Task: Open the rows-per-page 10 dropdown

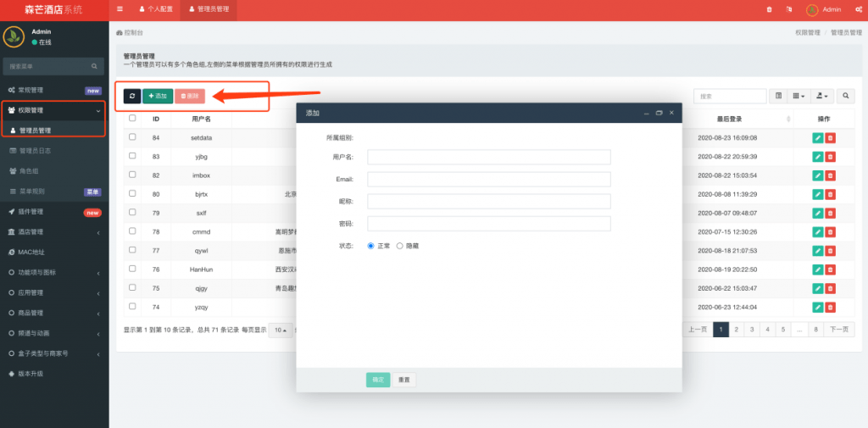Action: (281, 330)
